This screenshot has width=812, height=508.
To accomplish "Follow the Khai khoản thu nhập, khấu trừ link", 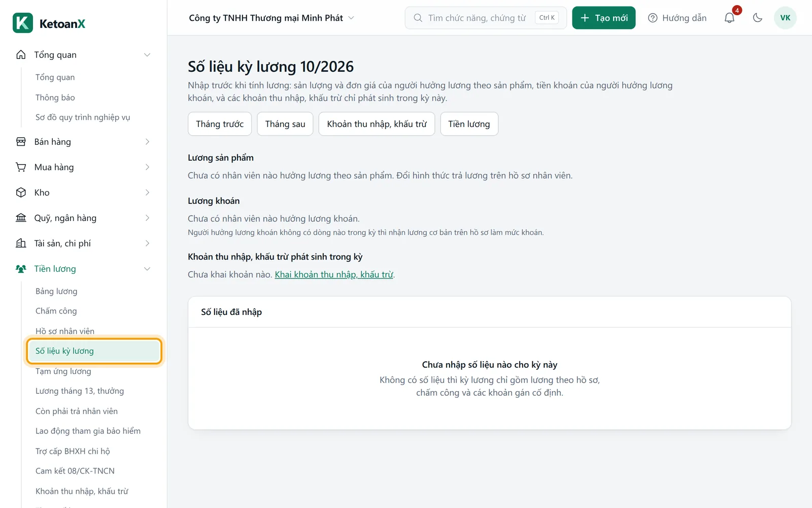I will point(334,274).
